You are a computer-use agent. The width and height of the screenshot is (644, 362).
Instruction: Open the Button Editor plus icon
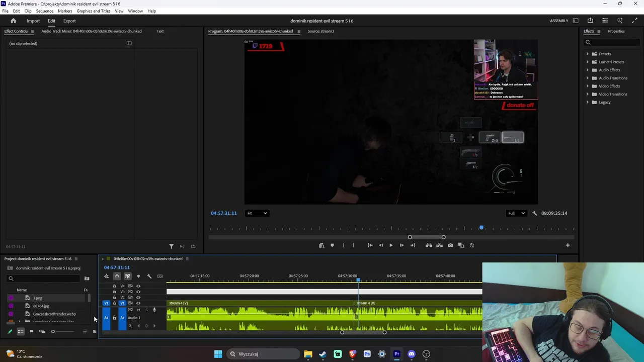coord(568,245)
